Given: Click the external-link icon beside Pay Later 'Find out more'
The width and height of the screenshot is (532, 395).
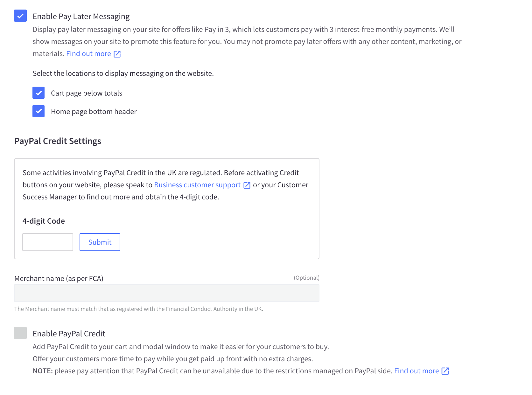Looking at the screenshot, I should pos(117,54).
